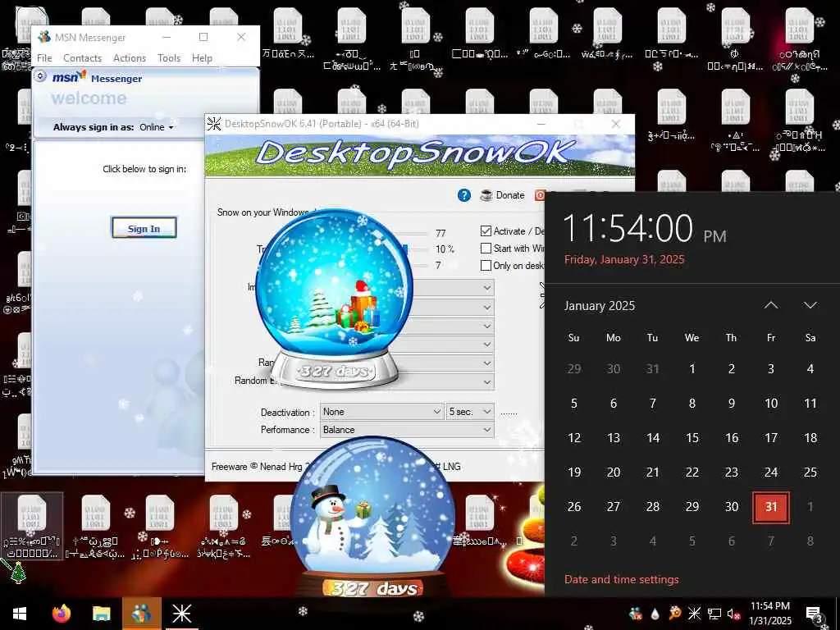The image size is (840, 630).
Task: Open the Deactivation None dropdown
Action: [382, 412]
